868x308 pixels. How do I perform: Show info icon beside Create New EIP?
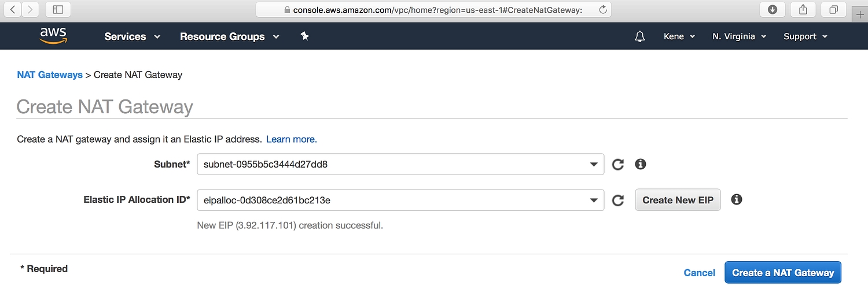(736, 199)
